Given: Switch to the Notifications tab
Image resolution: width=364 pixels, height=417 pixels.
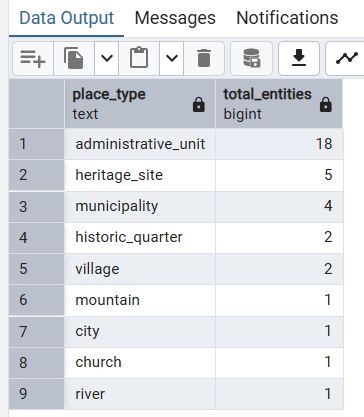Looking at the screenshot, I should point(287,18).
